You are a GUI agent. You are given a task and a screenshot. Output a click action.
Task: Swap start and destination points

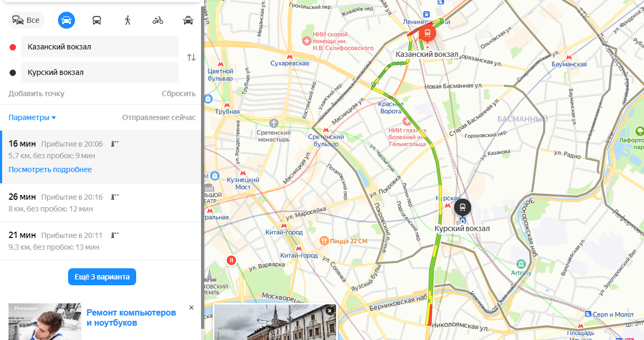(x=191, y=57)
